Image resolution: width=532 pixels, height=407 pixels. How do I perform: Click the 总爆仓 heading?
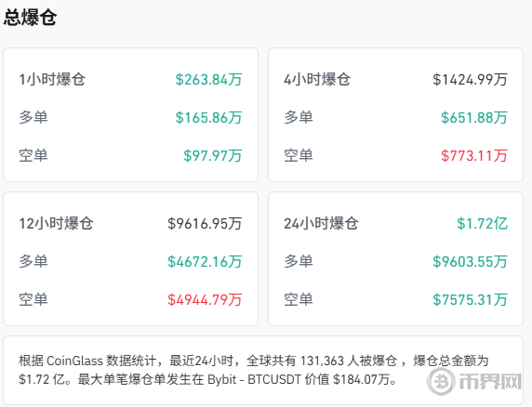[x=30, y=18]
